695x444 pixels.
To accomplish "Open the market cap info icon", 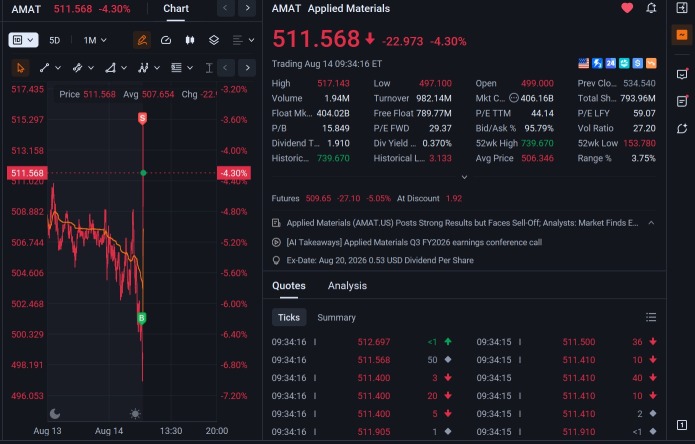I will (513, 98).
